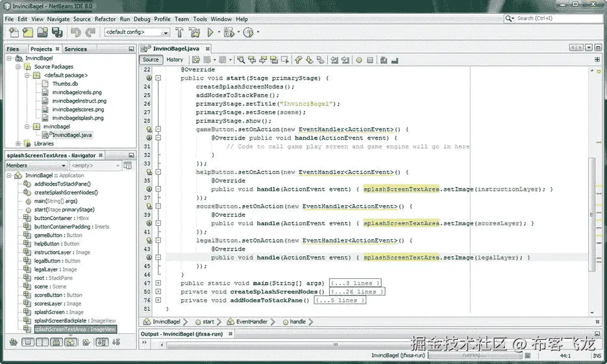Click the start breadcrumb

[x=204, y=322]
